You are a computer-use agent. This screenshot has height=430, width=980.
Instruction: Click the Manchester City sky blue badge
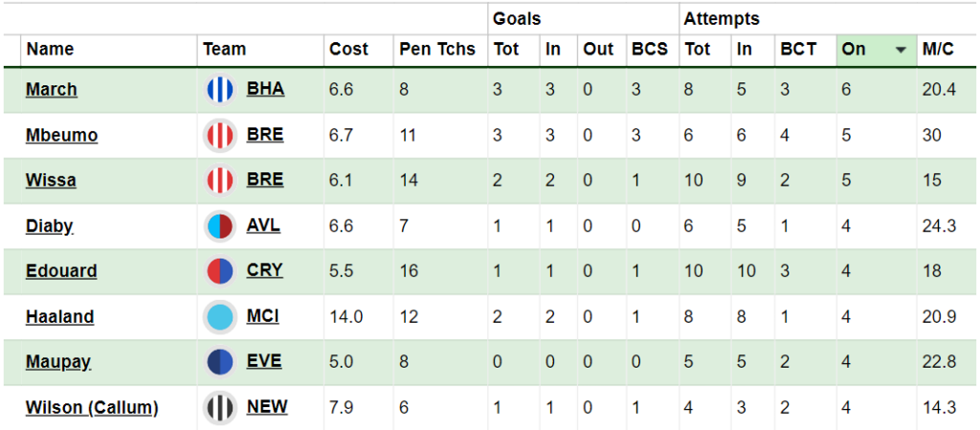[x=220, y=317]
